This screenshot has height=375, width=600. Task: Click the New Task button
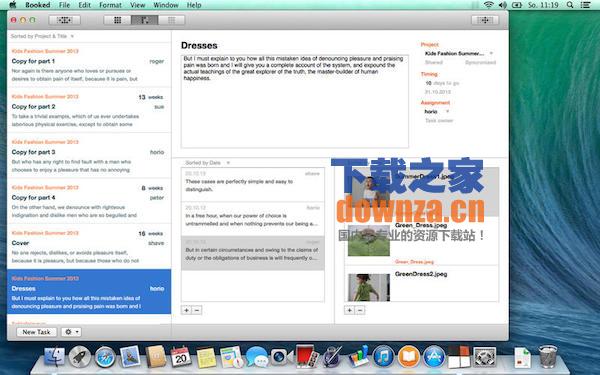36,332
